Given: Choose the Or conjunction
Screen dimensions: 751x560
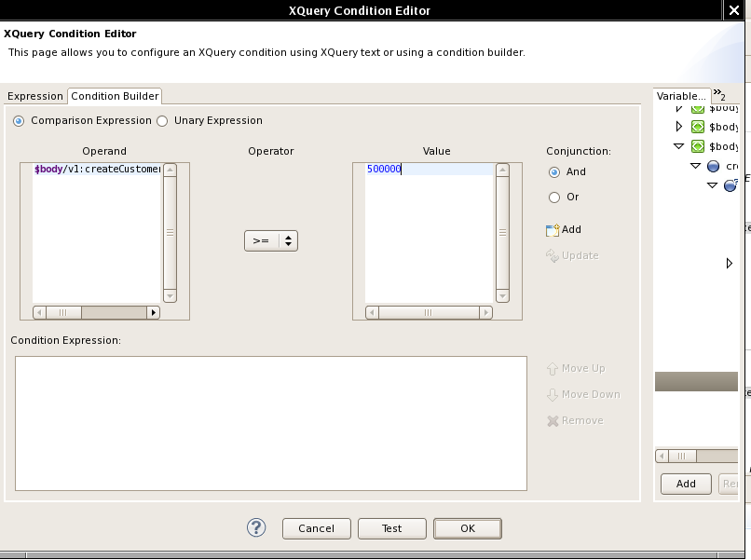Looking at the screenshot, I should coord(554,198).
